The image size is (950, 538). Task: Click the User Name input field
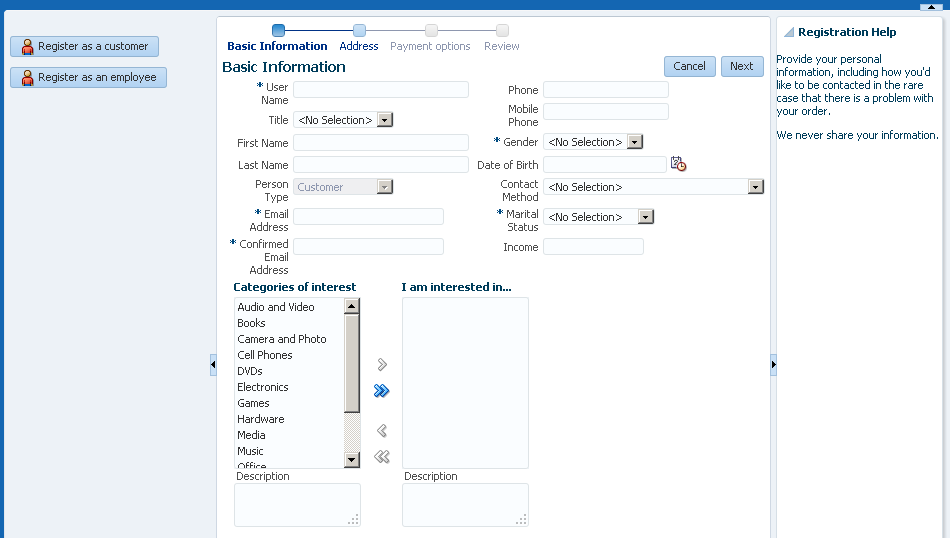tap(381, 90)
